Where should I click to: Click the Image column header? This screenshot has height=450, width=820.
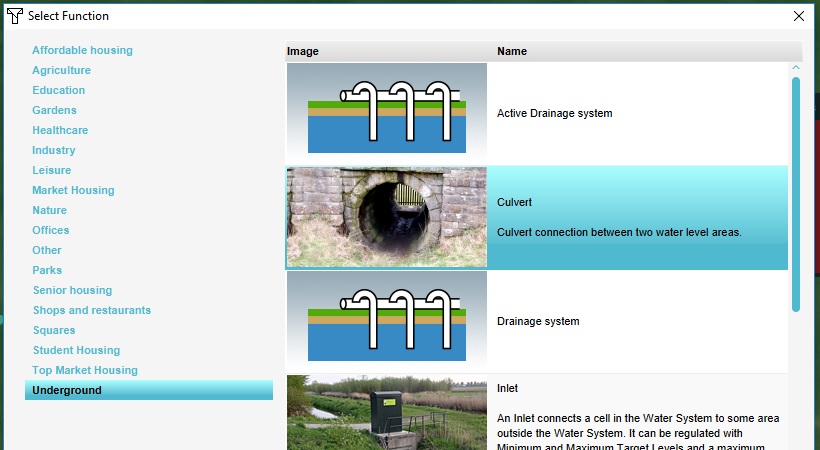(303, 51)
